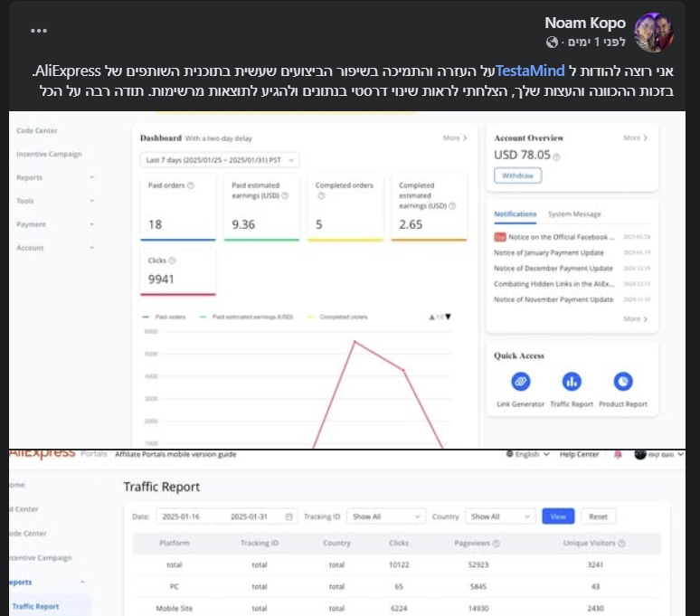This screenshot has width=700, height=616.
Task: Switch to the System Message tab
Action: [574, 214]
